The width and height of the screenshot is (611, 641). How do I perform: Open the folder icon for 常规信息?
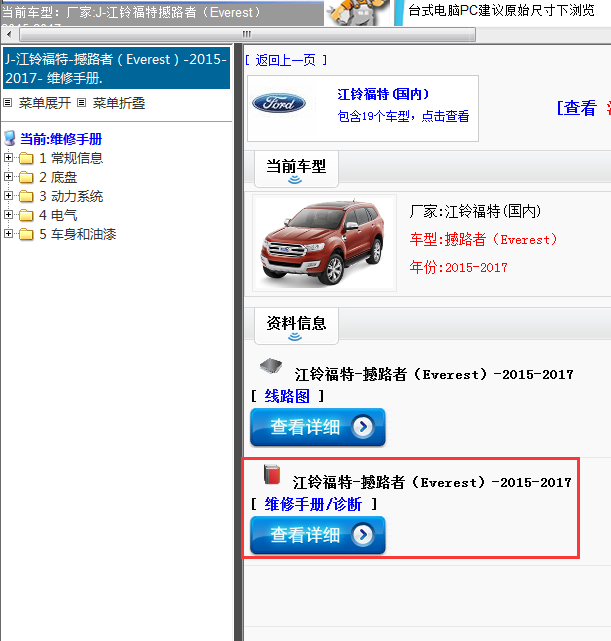(26, 158)
